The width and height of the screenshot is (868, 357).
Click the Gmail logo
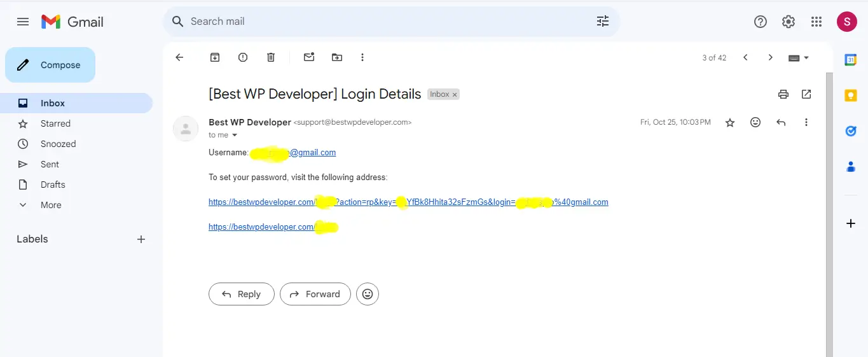click(x=72, y=22)
